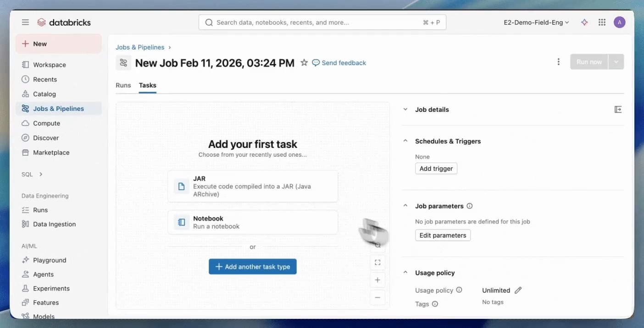Open Playground in the sidebar
Screen dimensions: 644x328
tap(59, 260)
